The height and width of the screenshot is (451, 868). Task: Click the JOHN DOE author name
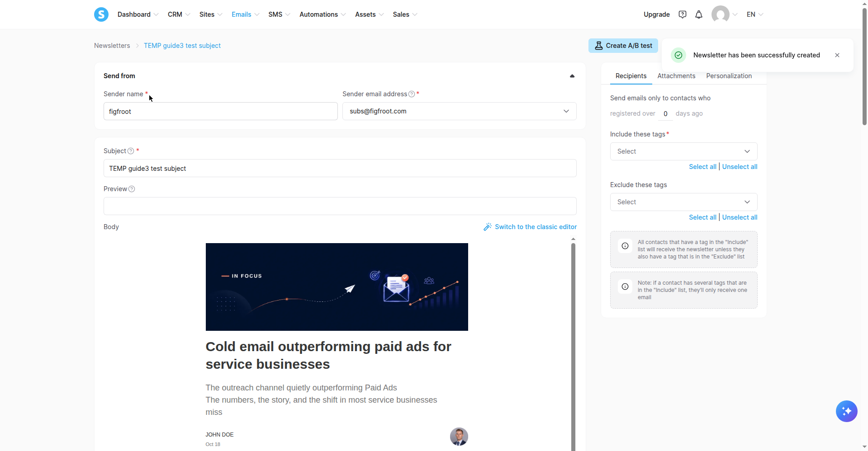[219, 435]
